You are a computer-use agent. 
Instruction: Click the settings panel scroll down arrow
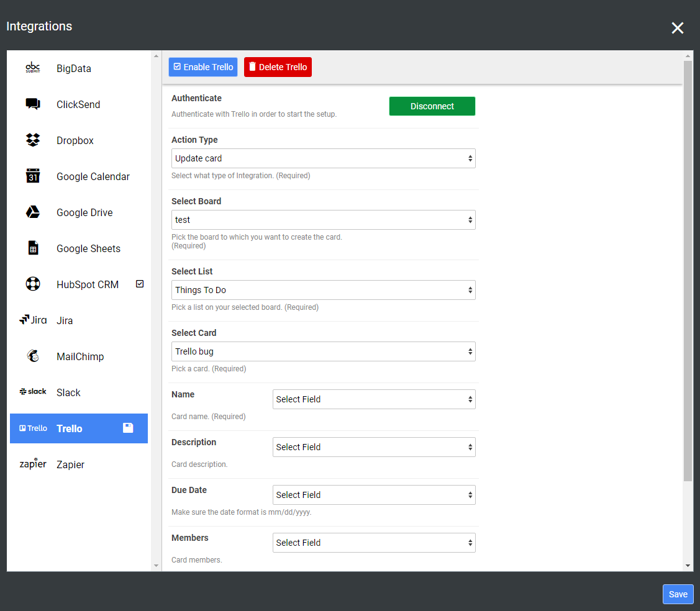pos(688,566)
